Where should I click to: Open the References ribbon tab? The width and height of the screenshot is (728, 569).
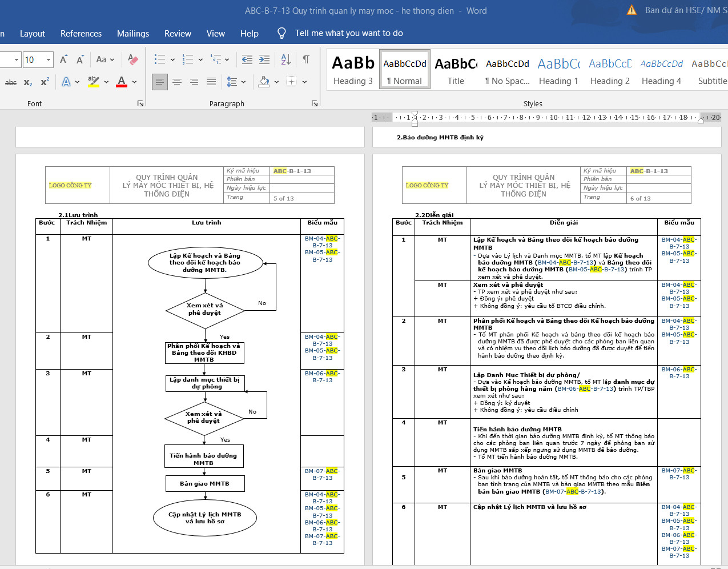tap(81, 34)
